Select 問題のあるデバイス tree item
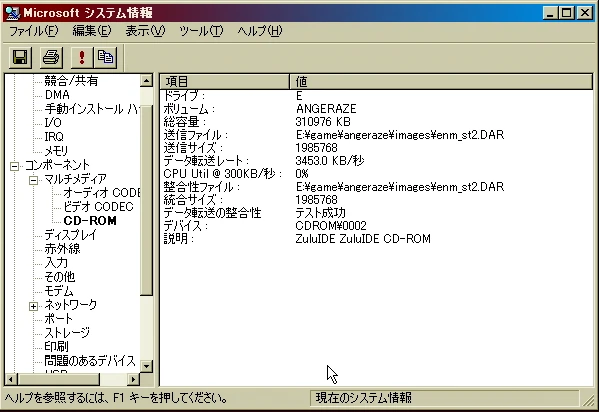Viewport: 599px width, 412px height. [x=90, y=361]
